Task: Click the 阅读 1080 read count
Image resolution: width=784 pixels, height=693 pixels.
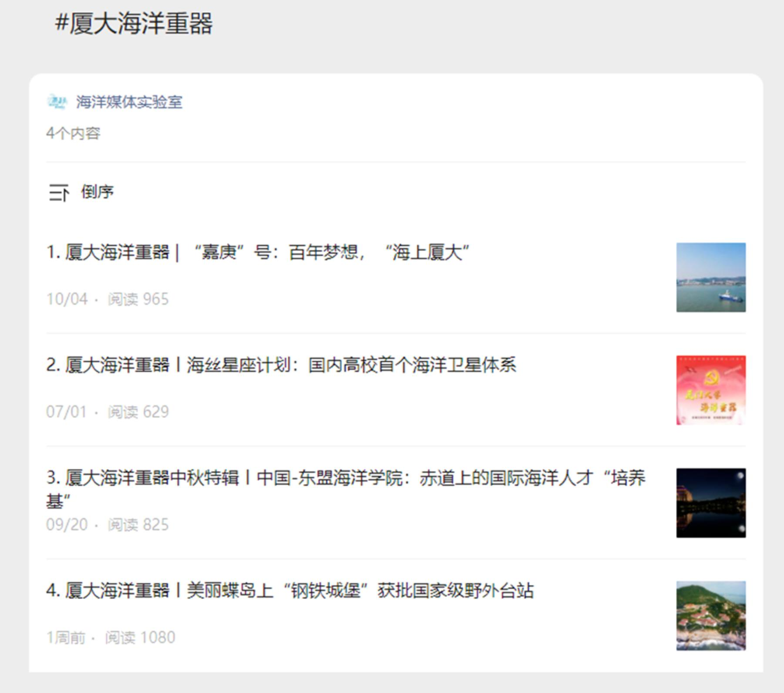Action: 140,638
